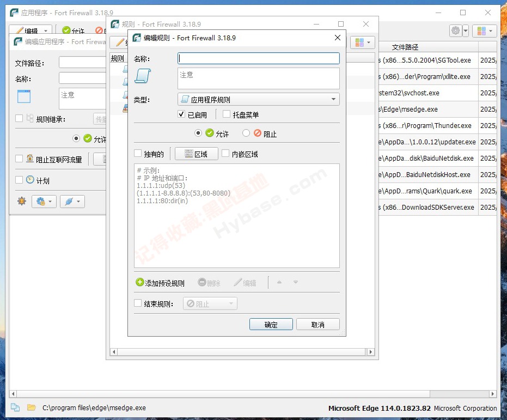The image size is (507, 420).
Task: Click the 区域 zones button
Action: click(196, 154)
